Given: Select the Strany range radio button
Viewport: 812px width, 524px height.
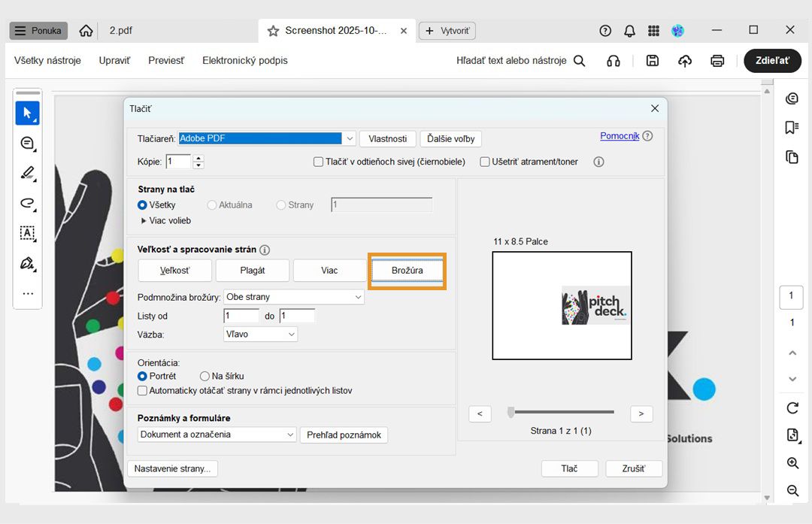Looking at the screenshot, I should coord(280,205).
